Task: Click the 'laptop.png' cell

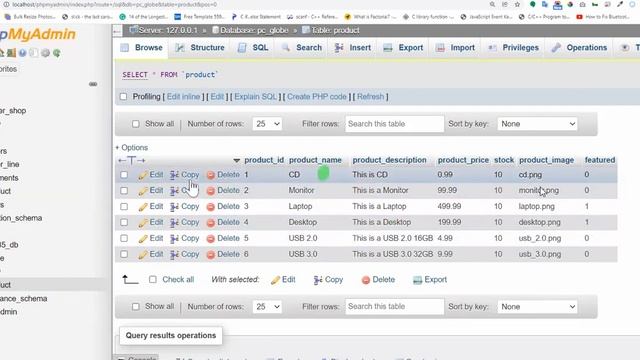Action: 536,207
